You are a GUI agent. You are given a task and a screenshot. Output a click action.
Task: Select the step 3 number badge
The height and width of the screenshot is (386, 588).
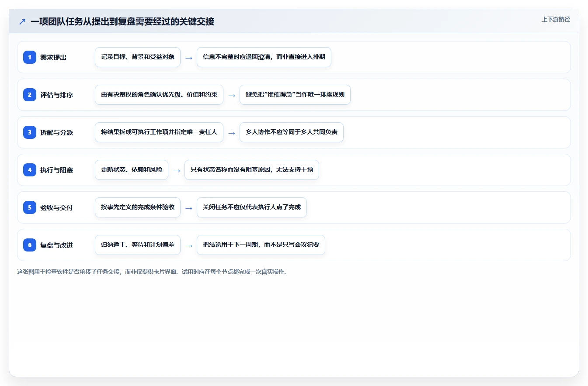[30, 132]
